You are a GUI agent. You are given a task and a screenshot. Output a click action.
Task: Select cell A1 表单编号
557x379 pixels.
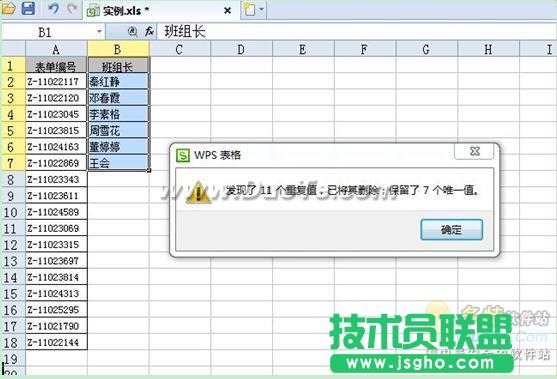coord(56,65)
